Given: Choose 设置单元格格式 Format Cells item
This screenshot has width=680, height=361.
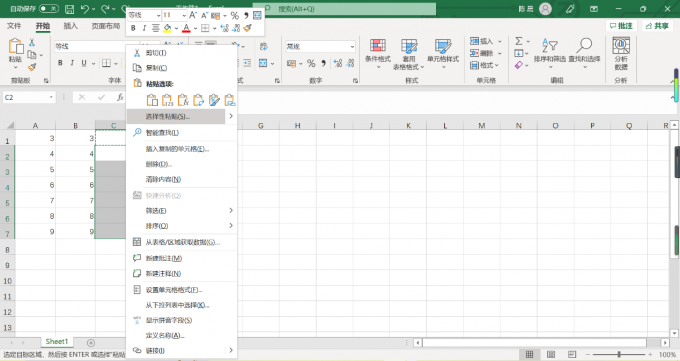Looking at the screenshot, I should pos(181,290).
